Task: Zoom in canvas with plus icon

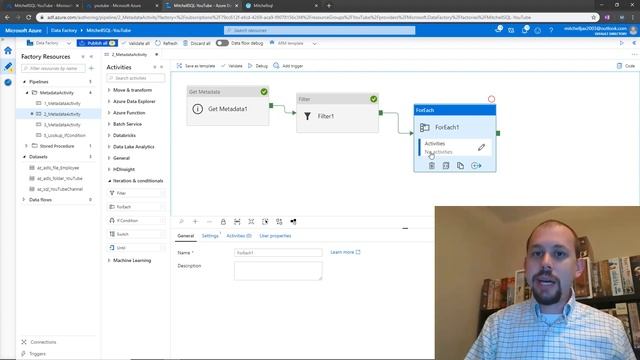Action: (195, 222)
